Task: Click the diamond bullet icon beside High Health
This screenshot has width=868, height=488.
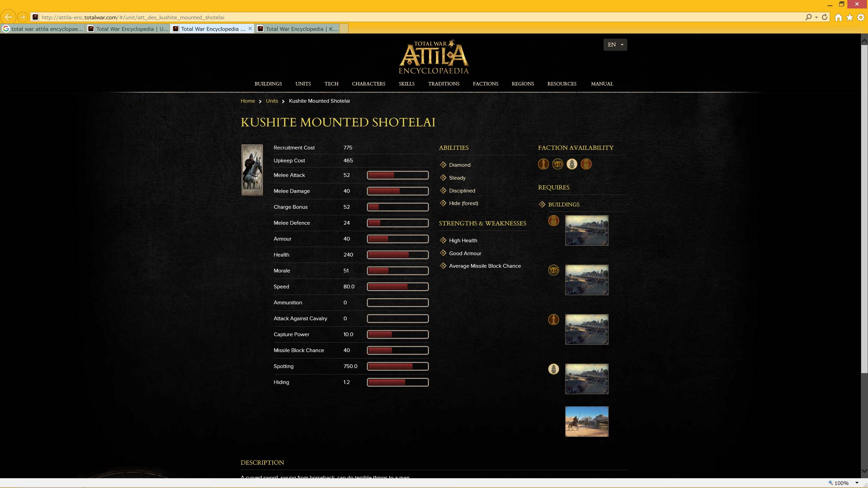Action: 443,240
